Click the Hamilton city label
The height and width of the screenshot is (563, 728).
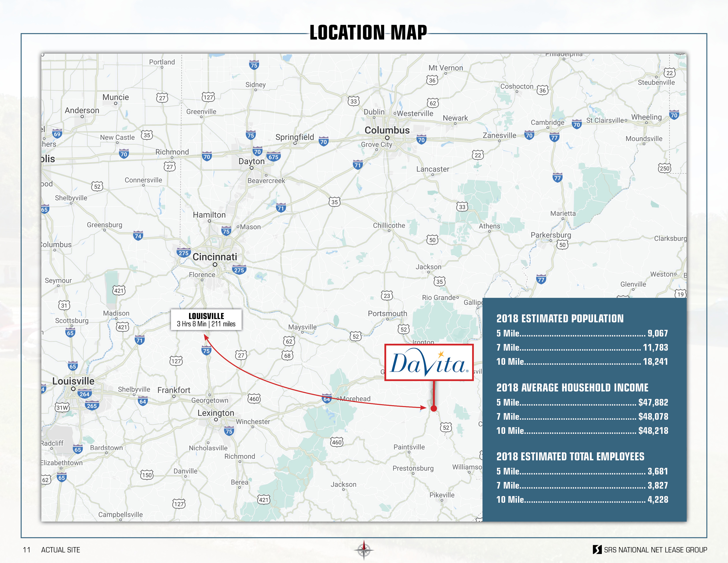coord(209,215)
